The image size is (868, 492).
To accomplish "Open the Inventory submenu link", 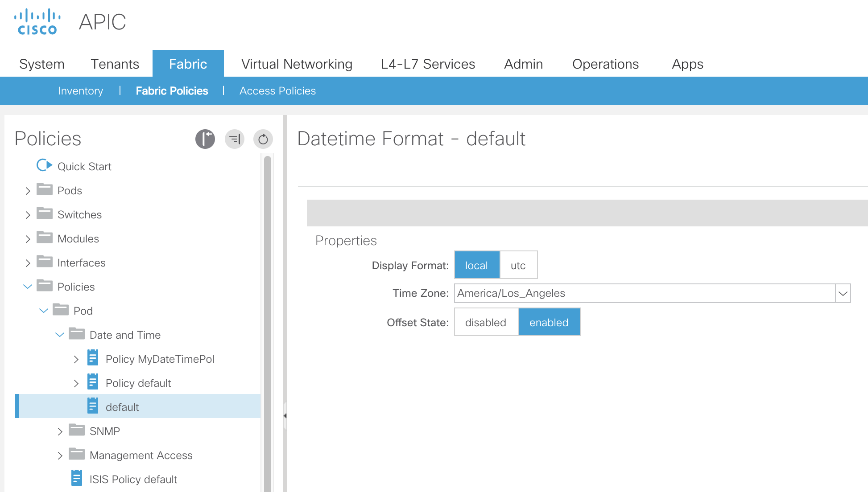I will click(x=80, y=91).
